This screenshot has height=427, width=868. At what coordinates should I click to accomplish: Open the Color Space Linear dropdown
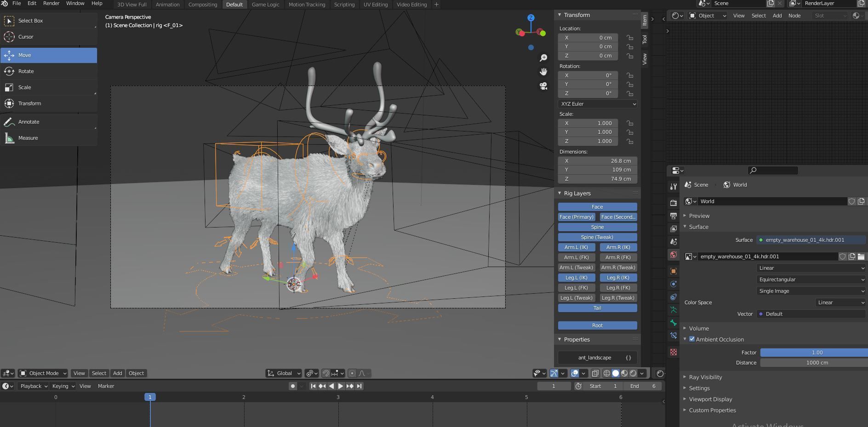(x=840, y=302)
